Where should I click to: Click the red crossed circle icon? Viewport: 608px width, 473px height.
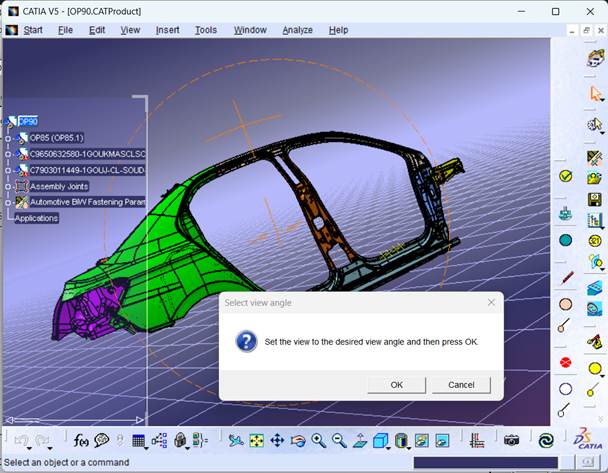pyautogui.click(x=566, y=363)
